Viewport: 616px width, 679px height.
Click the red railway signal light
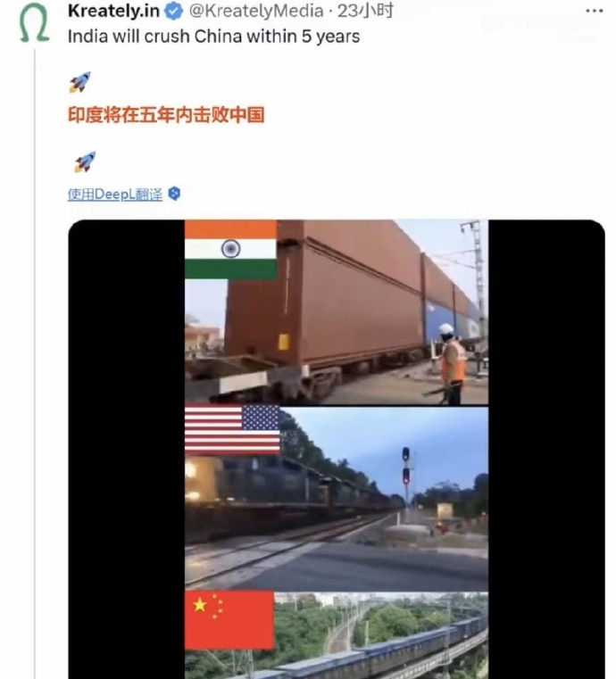coord(405,476)
